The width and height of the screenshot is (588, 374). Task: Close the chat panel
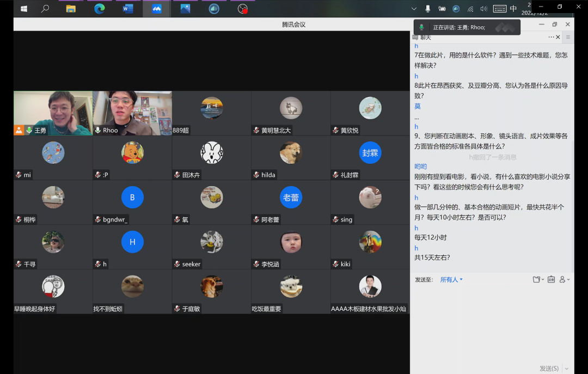coord(558,37)
